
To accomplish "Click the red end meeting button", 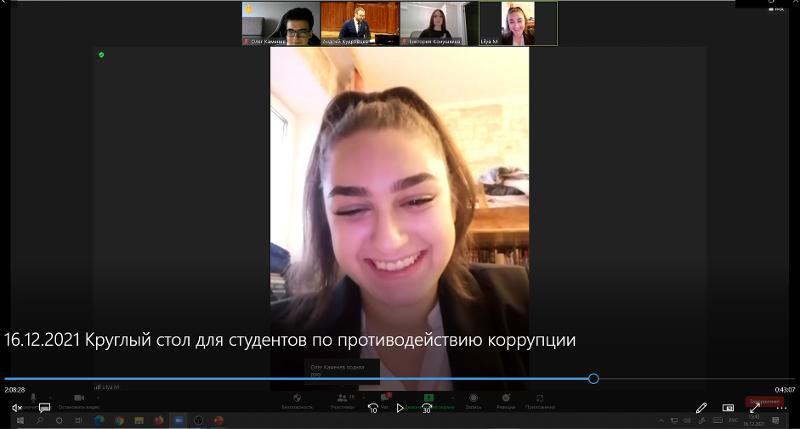I will tap(762, 400).
